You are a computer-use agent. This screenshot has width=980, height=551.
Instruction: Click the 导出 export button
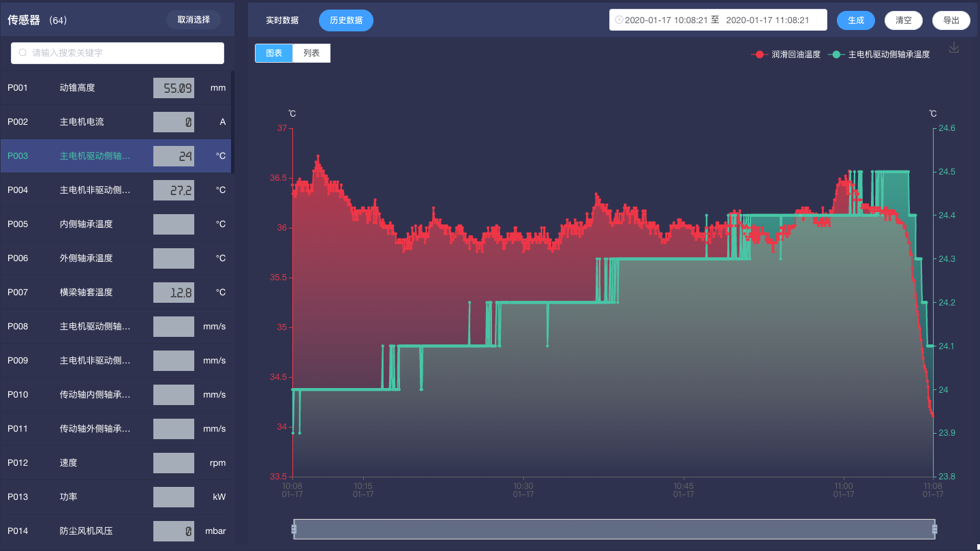(951, 20)
